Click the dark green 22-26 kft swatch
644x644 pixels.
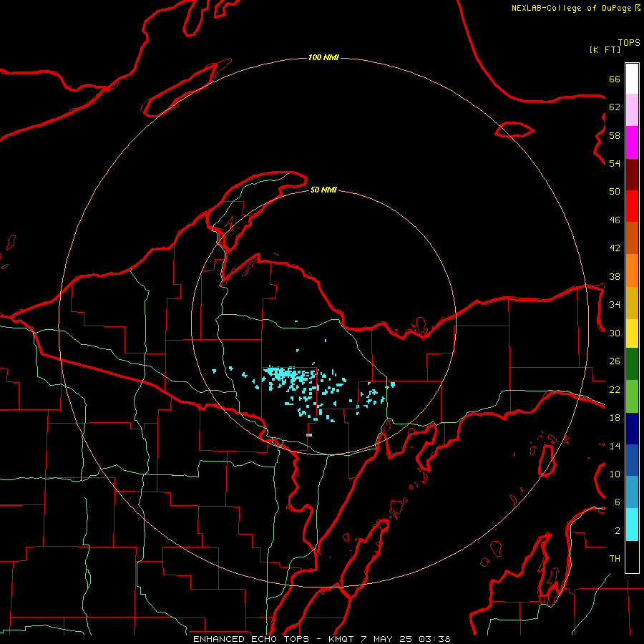point(632,364)
